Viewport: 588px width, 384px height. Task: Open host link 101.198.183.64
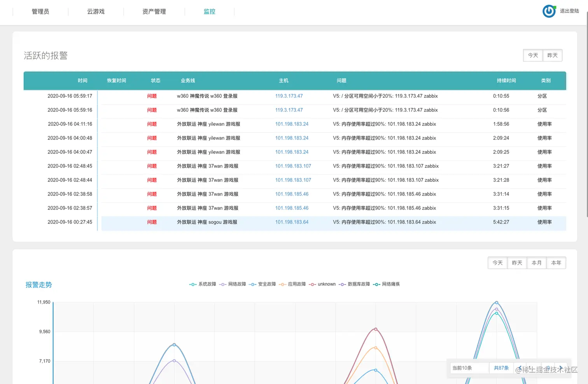(x=292, y=222)
